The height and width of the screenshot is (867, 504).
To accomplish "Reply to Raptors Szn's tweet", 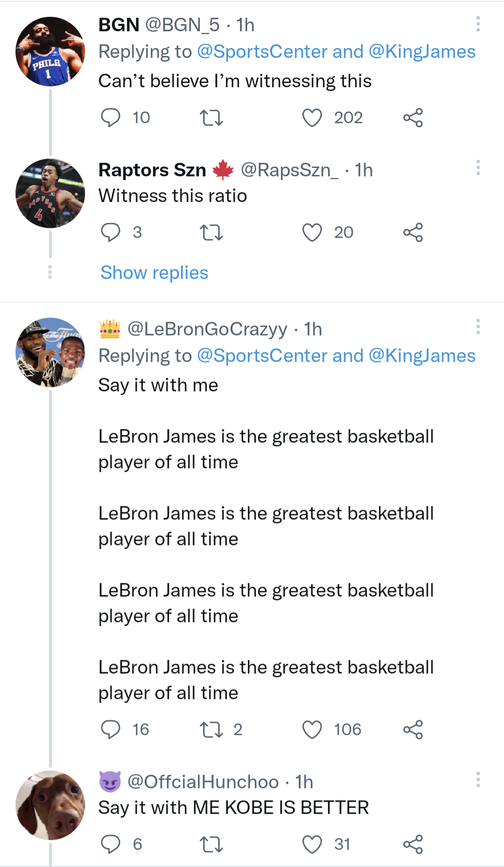I will click(x=112, y=232).
